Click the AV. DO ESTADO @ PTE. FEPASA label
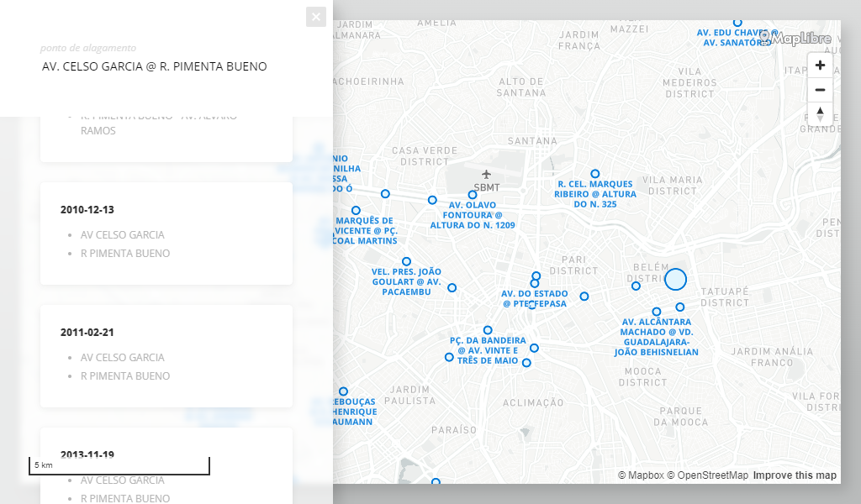Image resolution: width=861 pixels, height=504 pixels. point(534,298)
